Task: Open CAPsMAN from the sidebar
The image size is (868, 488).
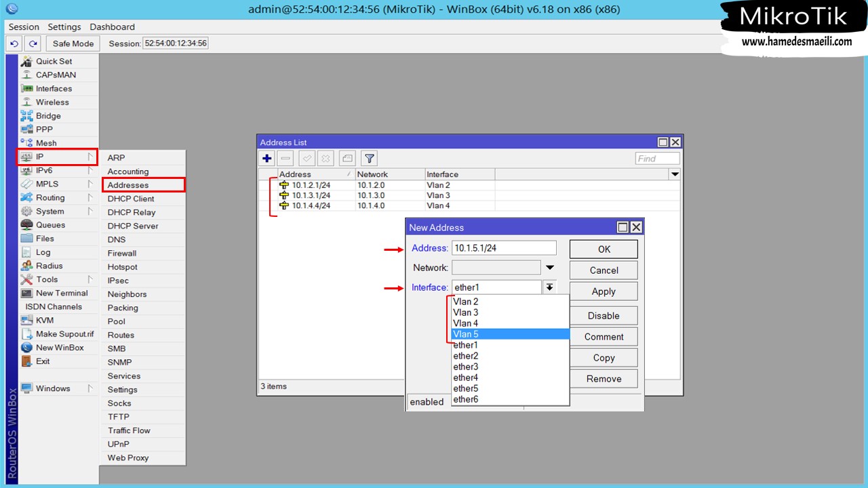Action: pyautogui.click(x=56, y=75)
